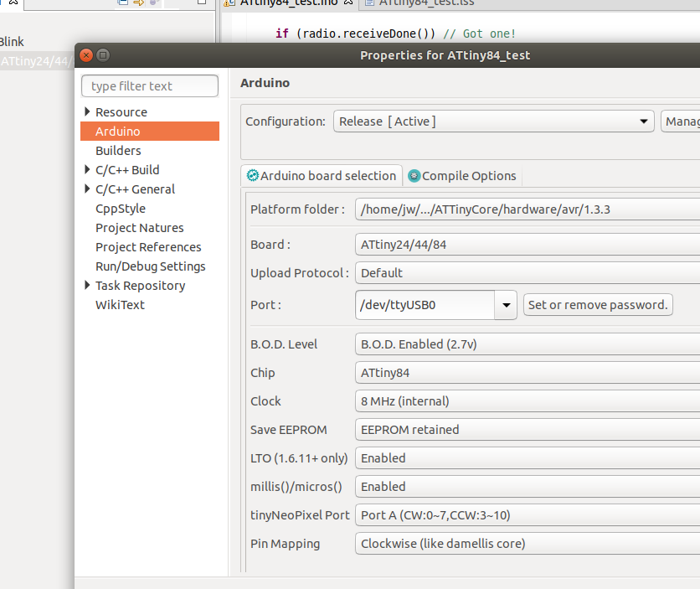Open the B.O.D. Level dropdown
This screenshot has height=589, width=700.
[x=528, y=344]
